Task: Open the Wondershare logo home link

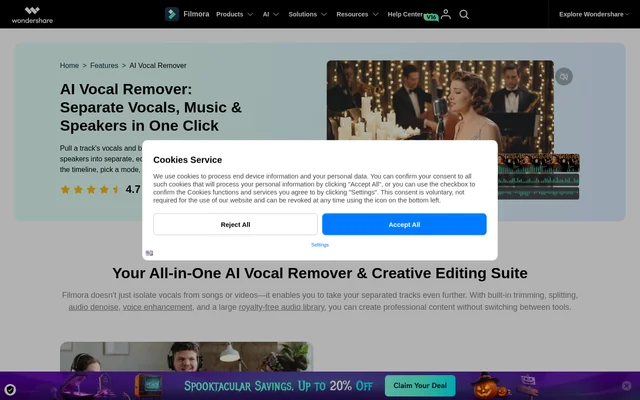Action: (x=32, y=15)
